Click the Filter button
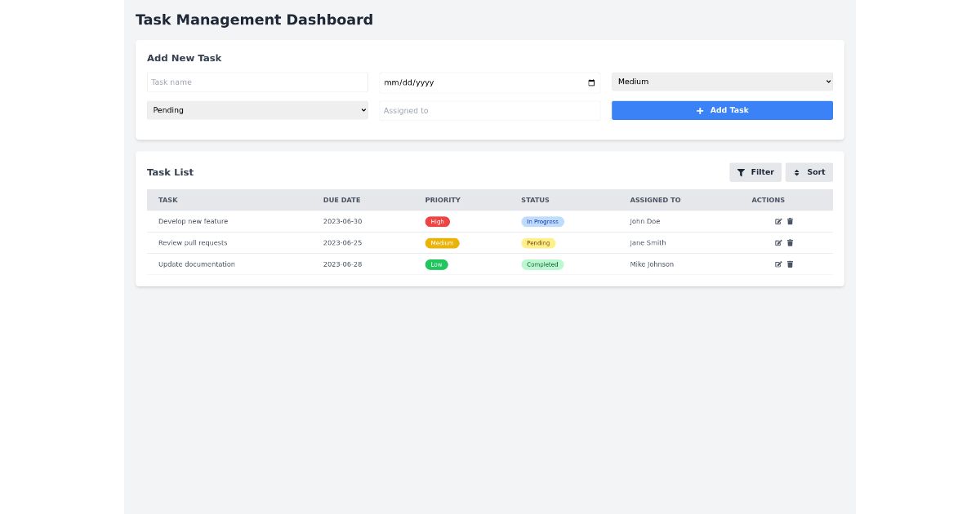The width and height of the screenshot is (980, 514). [755, 172]
